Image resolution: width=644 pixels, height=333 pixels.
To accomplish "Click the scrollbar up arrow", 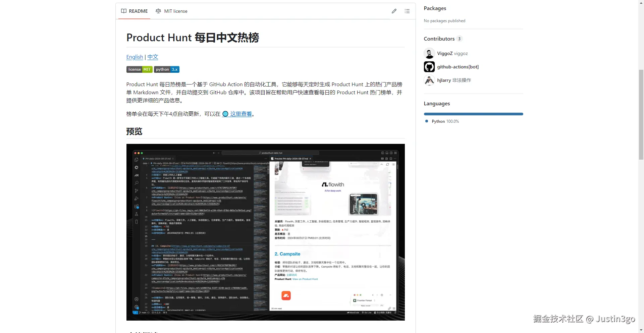I will pos(641,2).
